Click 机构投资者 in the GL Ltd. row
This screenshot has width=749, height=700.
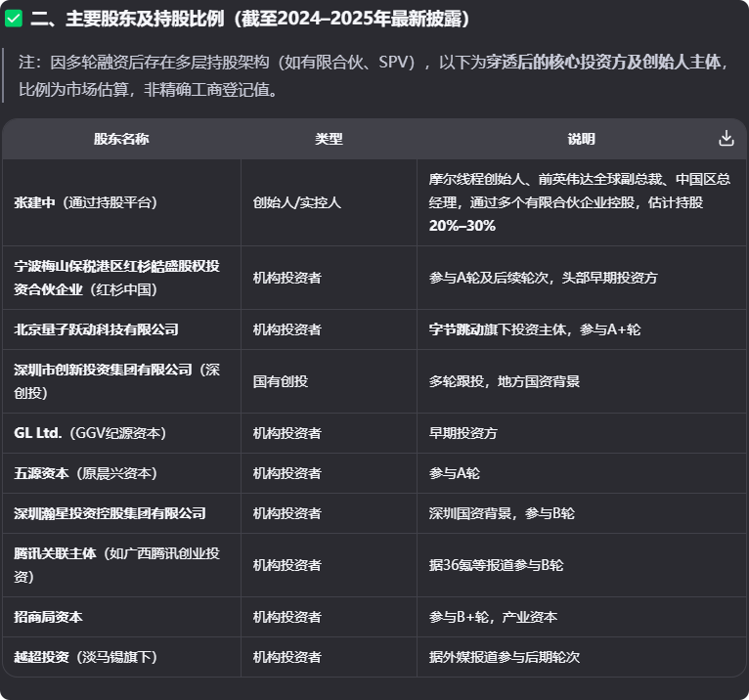click(287, 433)
